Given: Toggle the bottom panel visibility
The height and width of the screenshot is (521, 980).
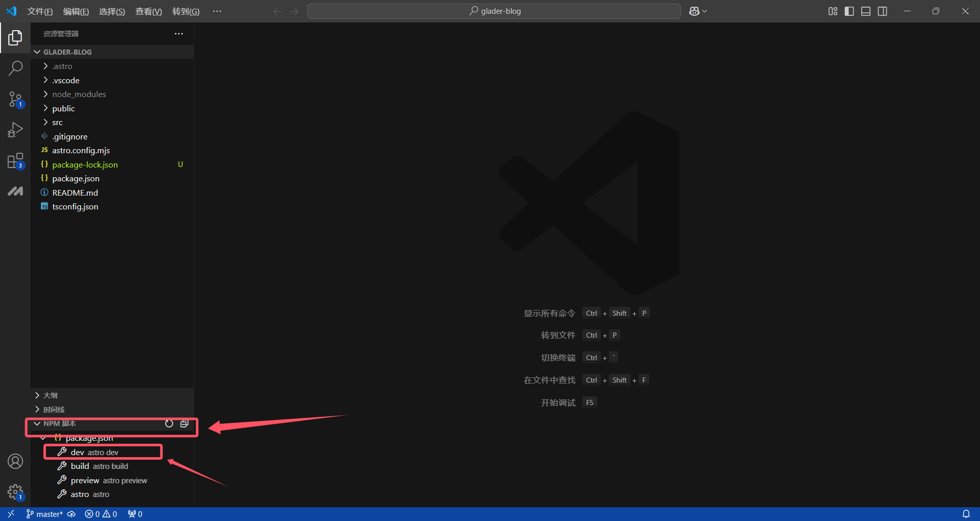Looking at the screenshot, I should click(866, 11).
